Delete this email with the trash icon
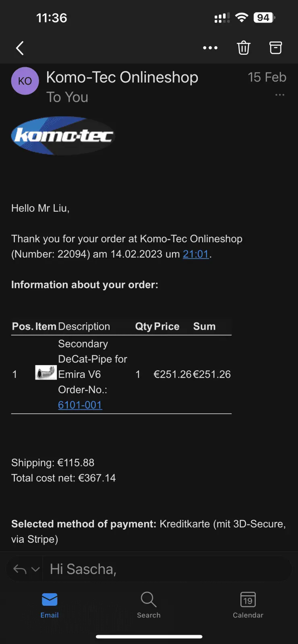This screenshot has width=298, height=644. (x=244, y=48)
